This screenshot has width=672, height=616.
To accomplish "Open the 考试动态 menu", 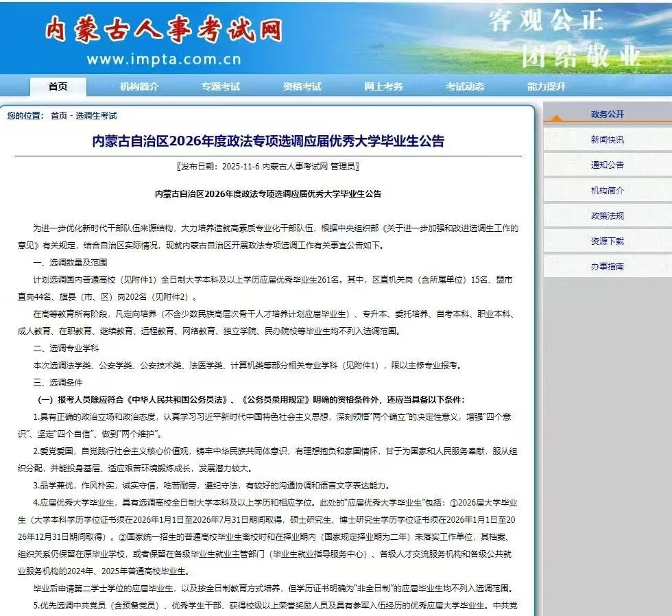I will [x=464, y=88].
